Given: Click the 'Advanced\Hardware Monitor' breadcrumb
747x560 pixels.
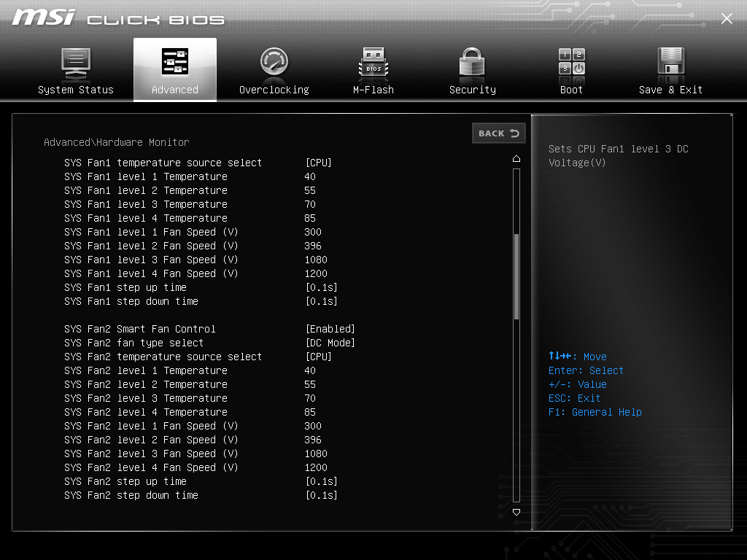Looking at the screenshot, I should (116, 142).
